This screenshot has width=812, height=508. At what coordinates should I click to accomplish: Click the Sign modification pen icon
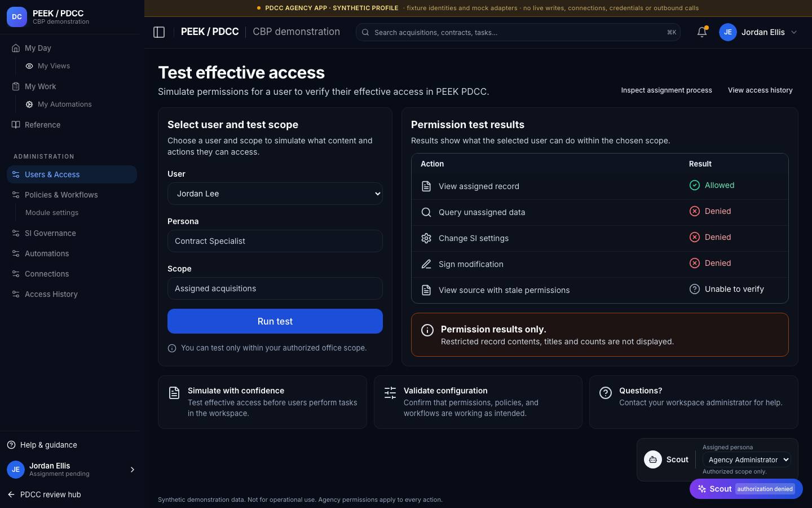coord(426,264)
